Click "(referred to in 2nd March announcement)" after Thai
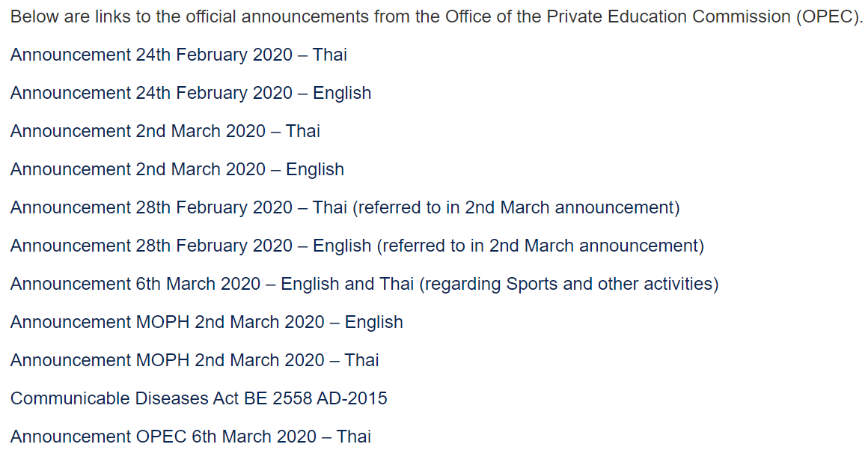Viewport: 868px width, 468px height. point(516,207)
